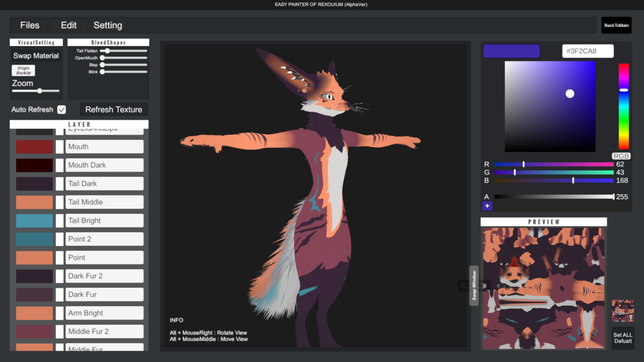Viewport: 644px width, 362px height.
Task: Select the Point layer color swatch
Action: click(35, 258)
